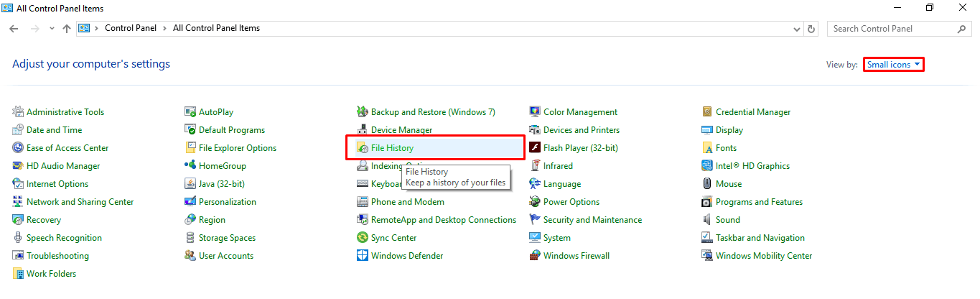Open the Language link
The height and width of the screenshot is (299, 980).
[562, 184]
